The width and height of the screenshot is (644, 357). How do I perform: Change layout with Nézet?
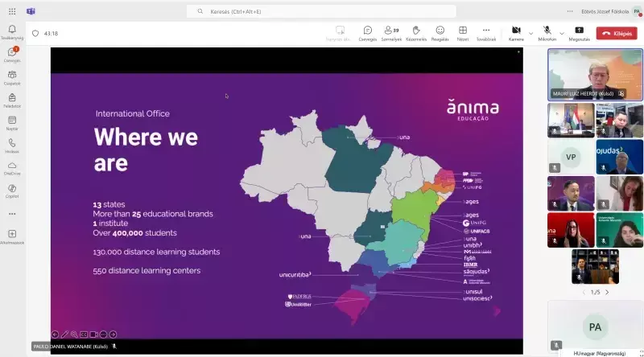pos(463,34)
